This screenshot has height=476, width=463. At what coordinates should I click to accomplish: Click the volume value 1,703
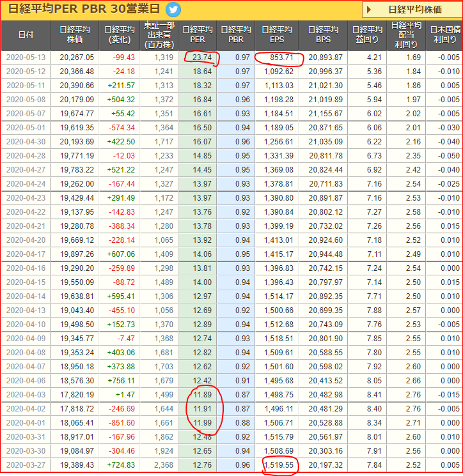[x=164, y=367]
